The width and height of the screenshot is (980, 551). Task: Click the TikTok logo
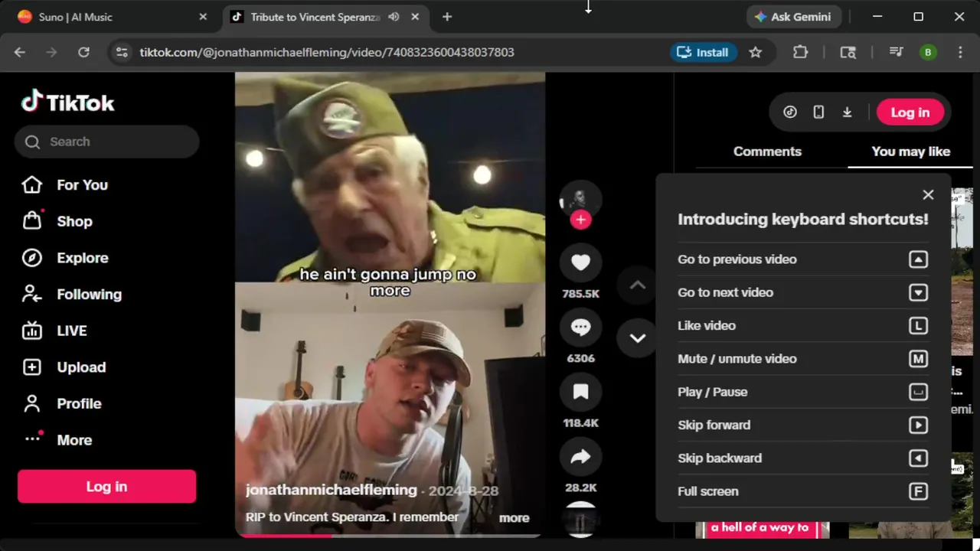tap(68, 102)
